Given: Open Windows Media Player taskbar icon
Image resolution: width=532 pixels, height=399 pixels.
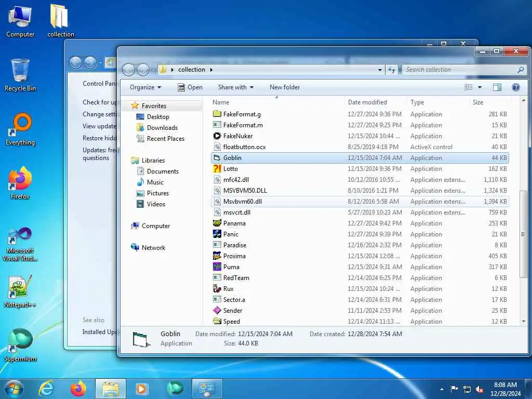Looking at the screenshot, I should click(x=141, y=389).
